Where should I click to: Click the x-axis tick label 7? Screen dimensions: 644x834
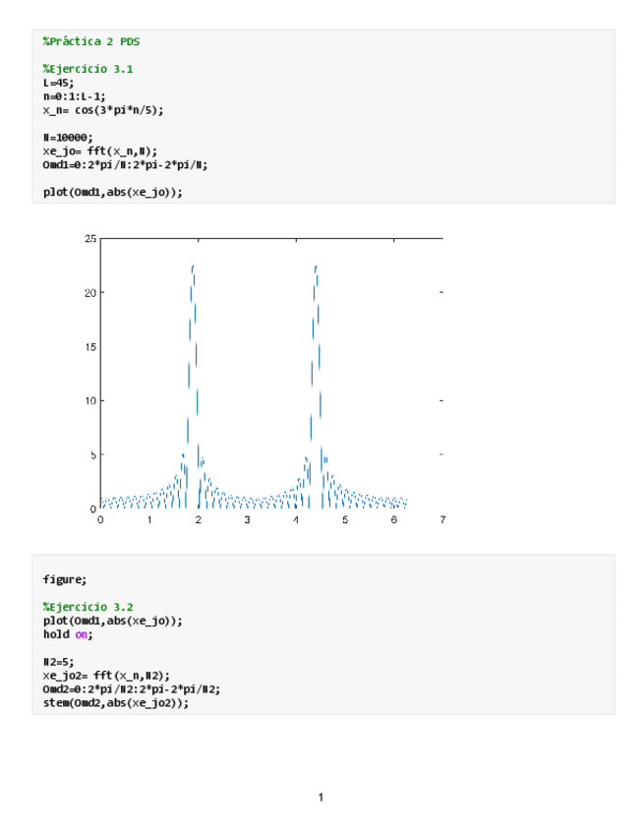tap(443, 519)
